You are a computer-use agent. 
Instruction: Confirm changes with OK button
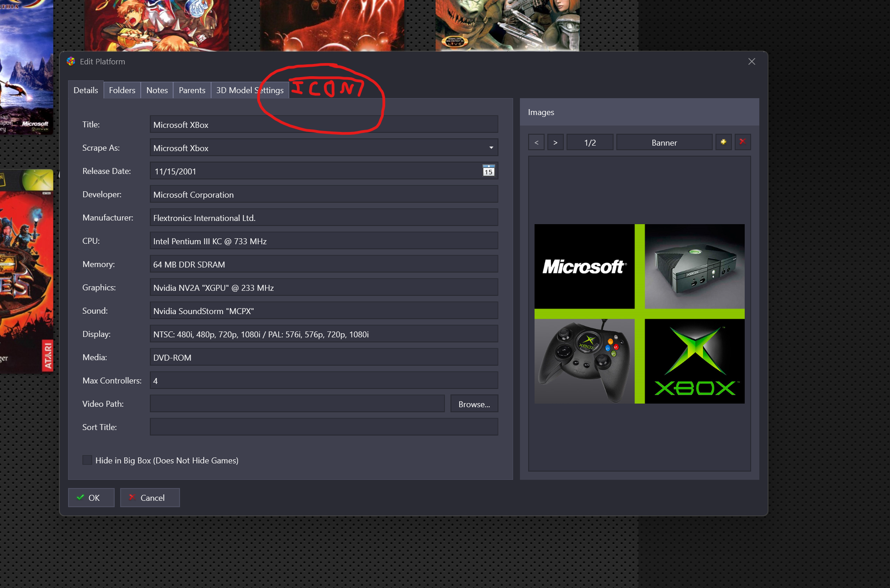coord(91,498)
